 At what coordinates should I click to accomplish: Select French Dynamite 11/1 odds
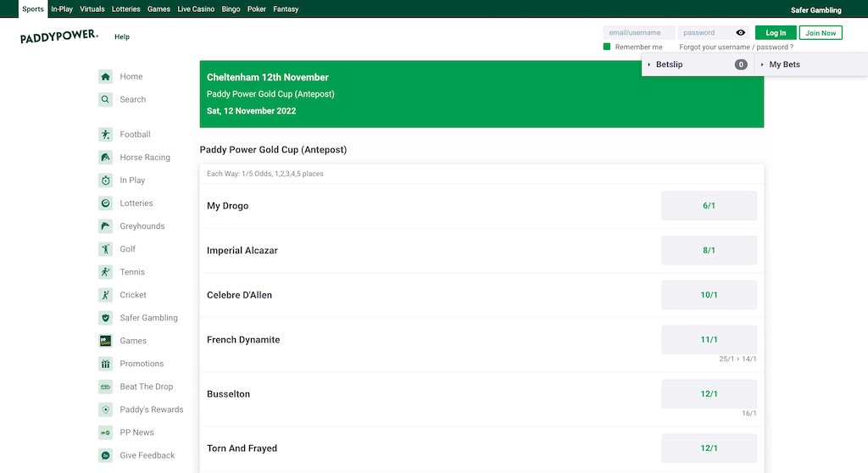point(709,340)
